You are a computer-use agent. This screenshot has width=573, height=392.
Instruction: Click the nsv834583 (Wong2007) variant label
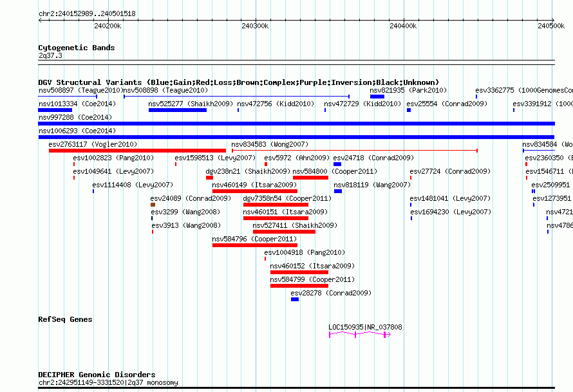(270, 144)
